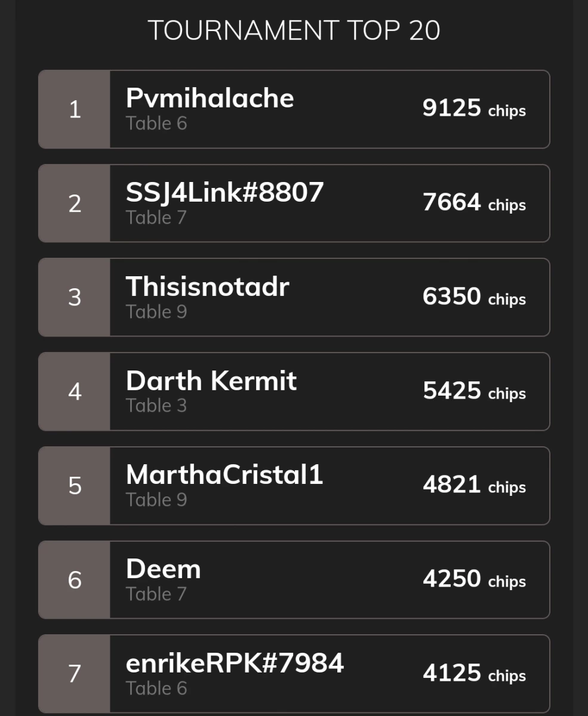Click rank 7 badge
Image resolution: width=588 pixels, height=716 pixels.
[x=74, y=674]
